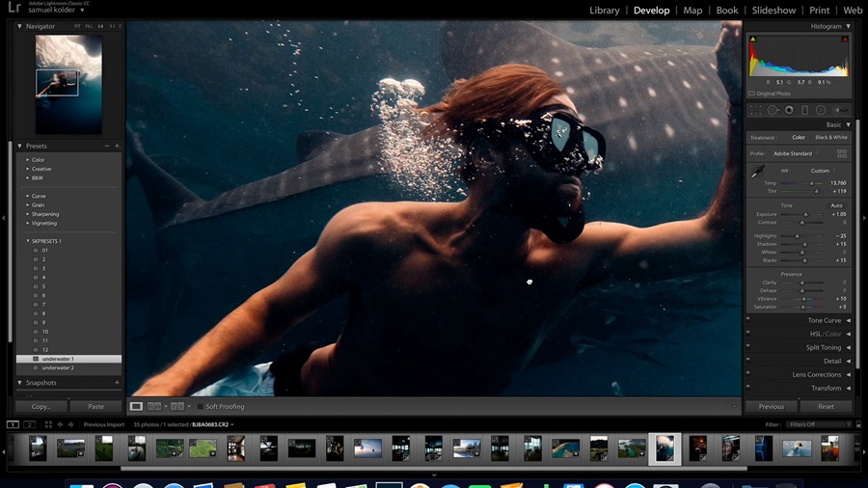The image size is (868, 488).
Task: Switch to the Library module
Action: click(x=604, y=10)
